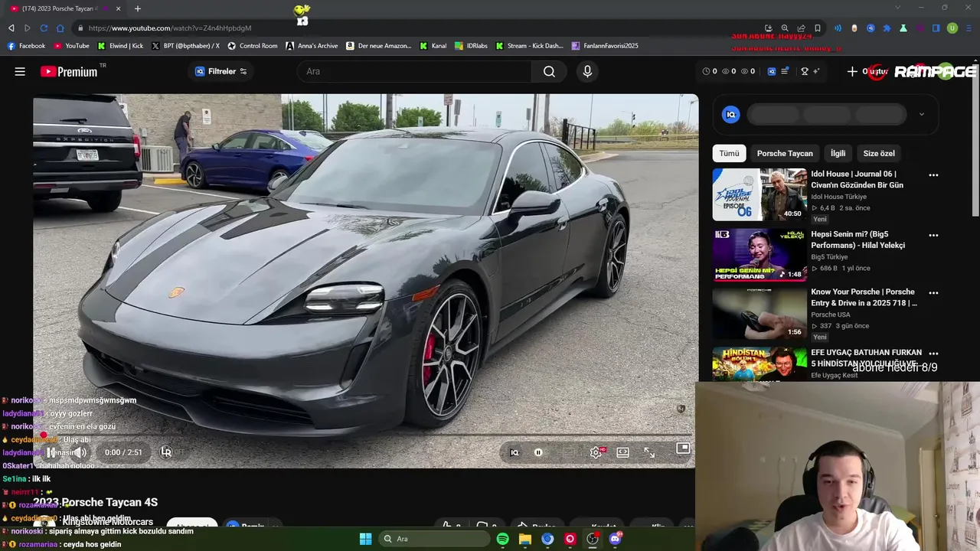
Task: Expand the vidIQ panel chevron
Action: 922,114
